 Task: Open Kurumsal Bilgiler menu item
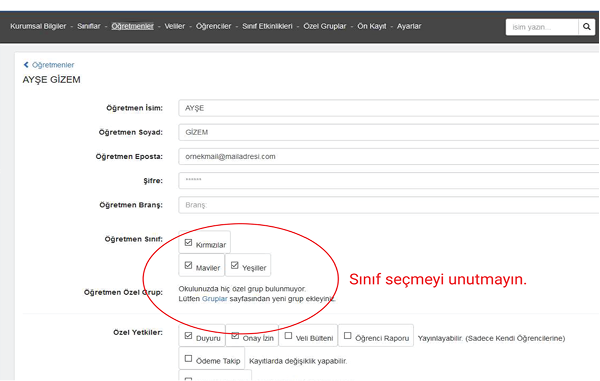coord(38,26)
